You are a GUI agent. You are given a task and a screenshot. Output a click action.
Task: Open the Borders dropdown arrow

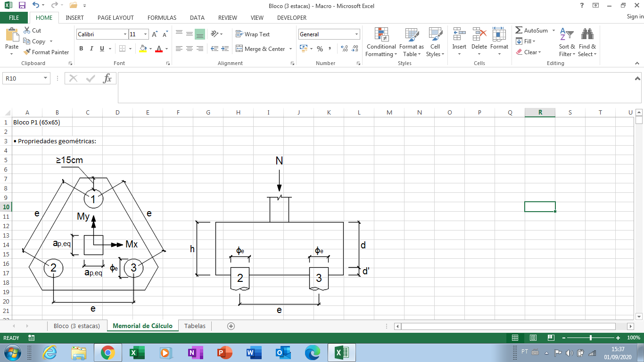pos(130,49)
